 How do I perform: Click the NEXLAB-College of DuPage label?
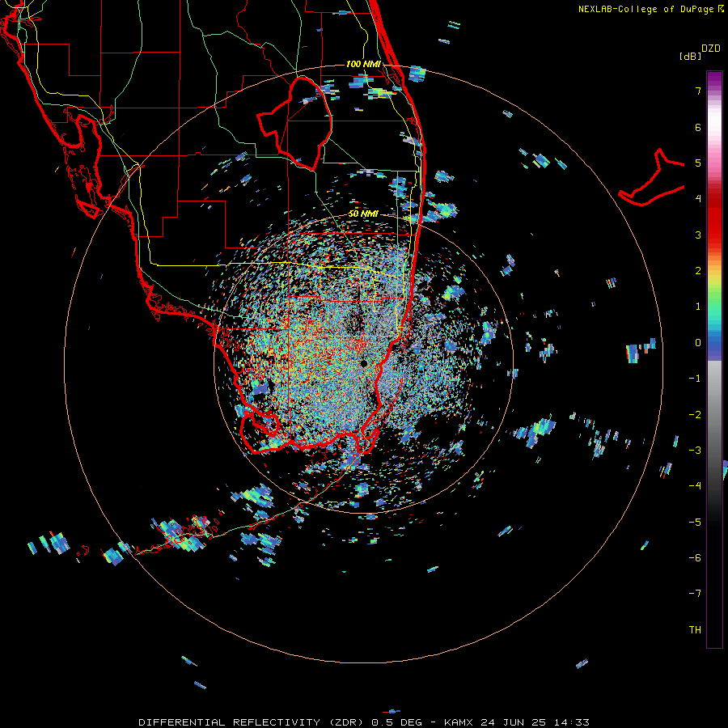pyautogui.click(x=645, y=9)
